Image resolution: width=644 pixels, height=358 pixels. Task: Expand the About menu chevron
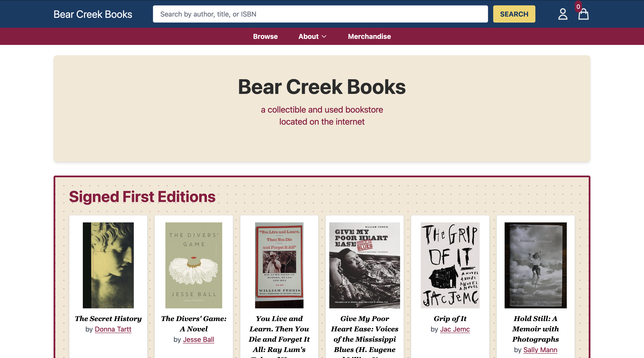click(x=324, y=37)
